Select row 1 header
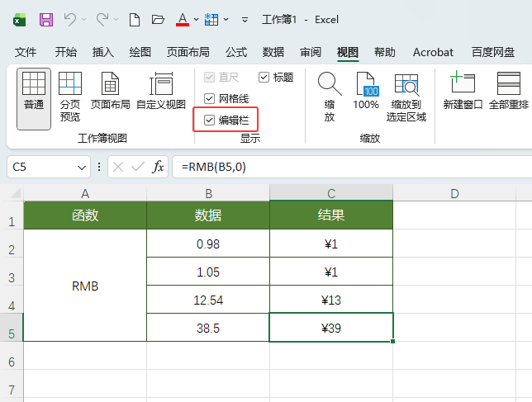This screenshot has width=532, height=402. point(12,215)
